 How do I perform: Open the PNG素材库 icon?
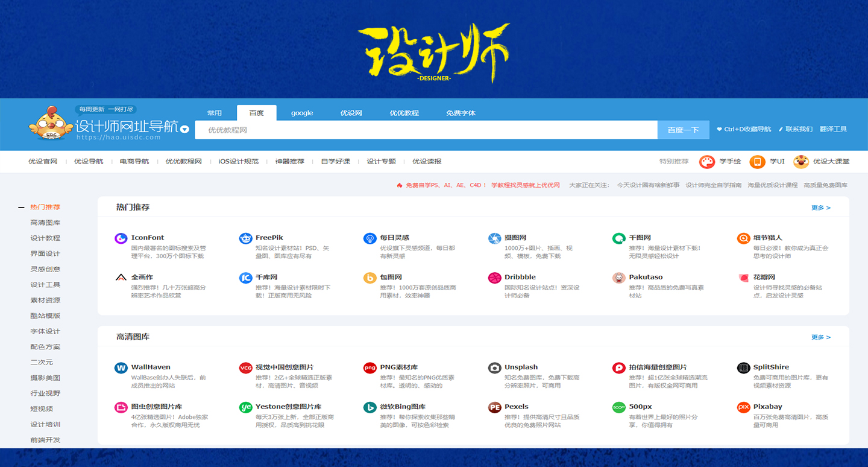coord(370,368)
